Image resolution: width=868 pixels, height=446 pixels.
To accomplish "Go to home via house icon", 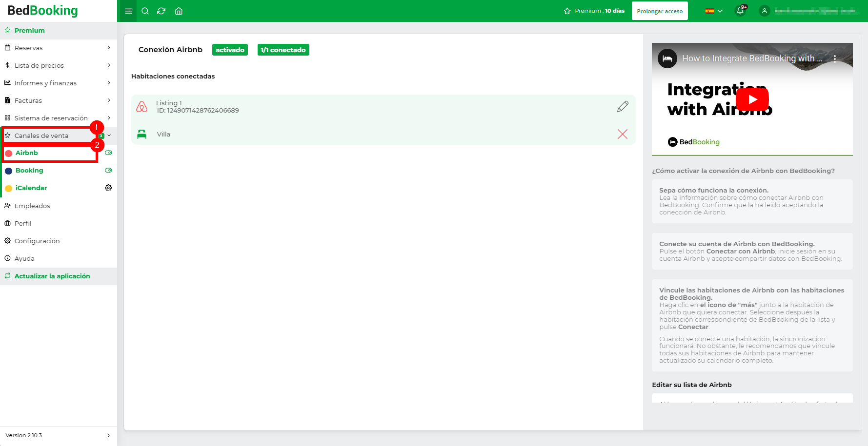I will [179, 11].
